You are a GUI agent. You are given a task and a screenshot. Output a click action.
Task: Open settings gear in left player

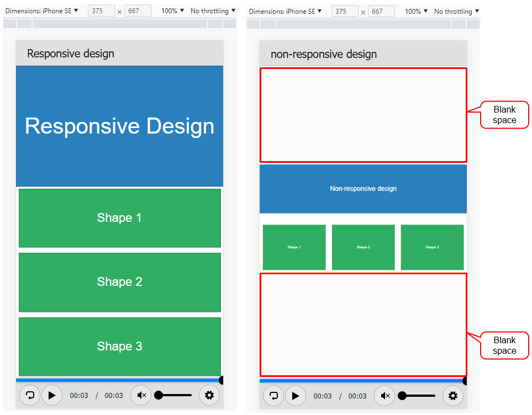[x=209, y=395]
